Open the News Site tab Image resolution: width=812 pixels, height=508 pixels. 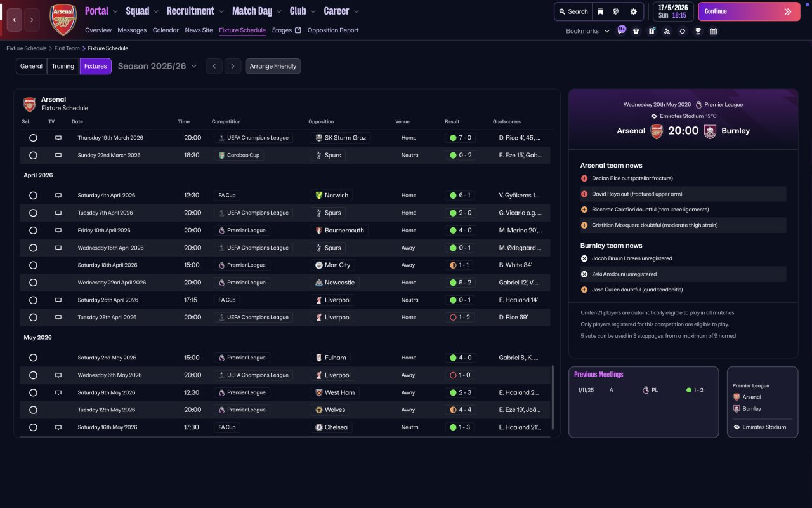click(199, 30)
